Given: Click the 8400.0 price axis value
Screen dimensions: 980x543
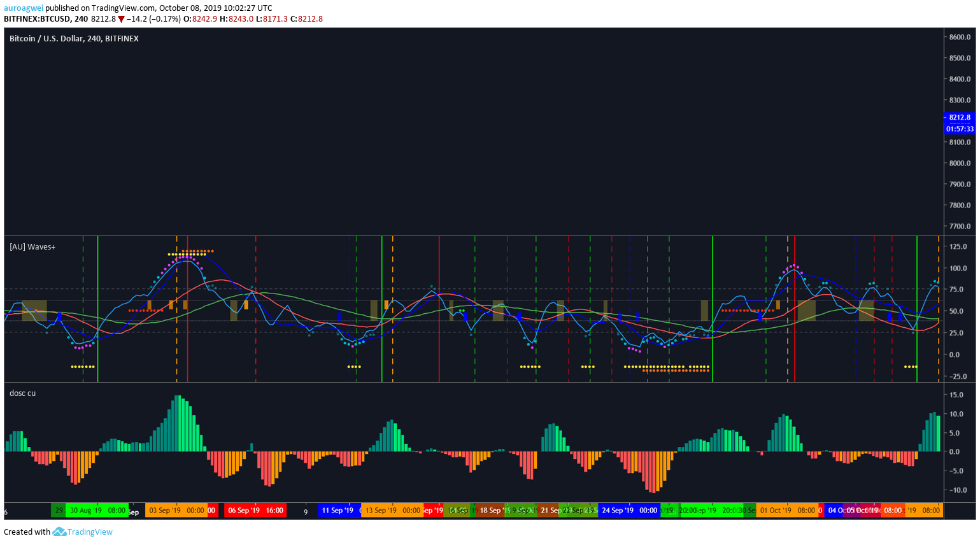Looking at the screenshot, I should 960,80.
